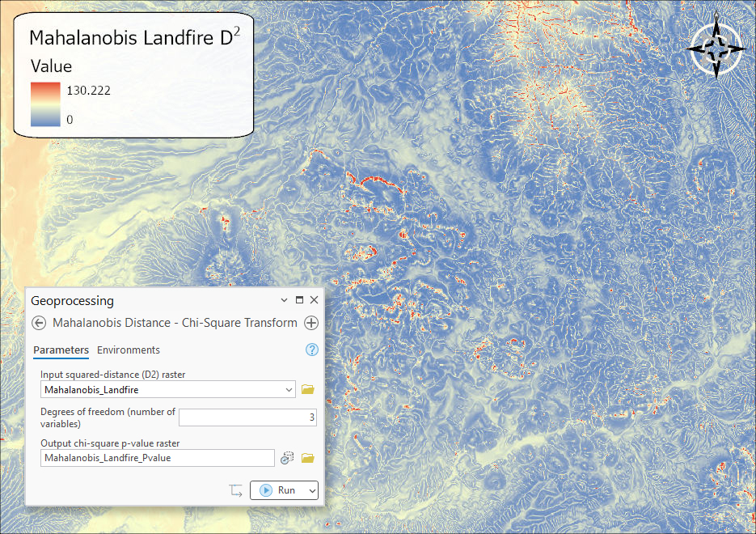
Task: Click the 'Input squared-distance (D2) raster' label
Action: pos(113,375)
